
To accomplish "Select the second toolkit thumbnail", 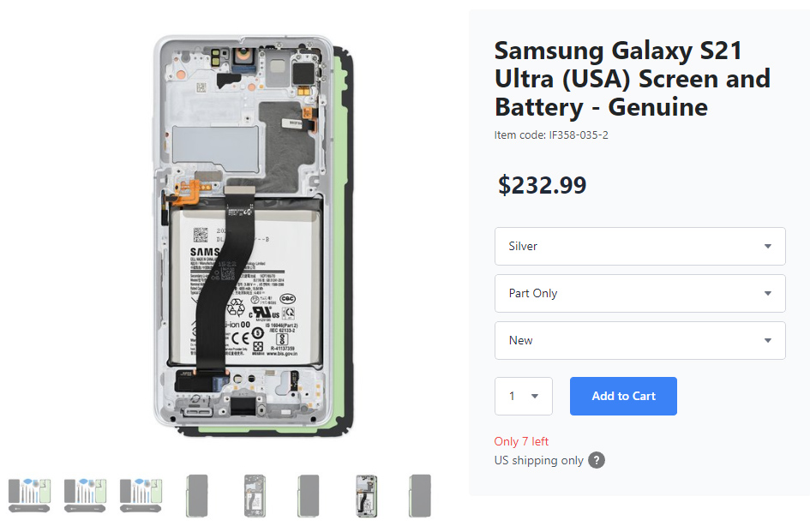I will pyautogui.click(x=85, y=495).
